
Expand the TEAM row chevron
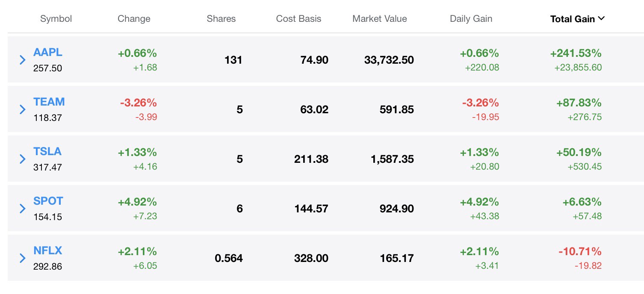click(x=23, y=109)
